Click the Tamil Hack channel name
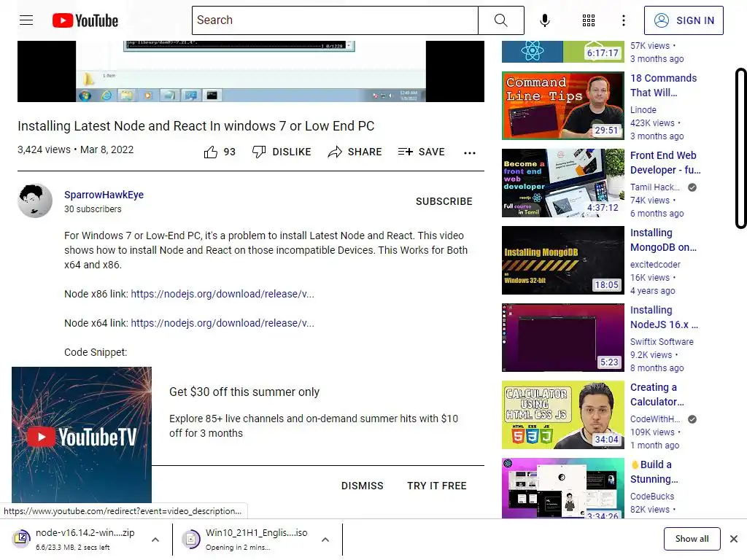 tap(655, 187)
